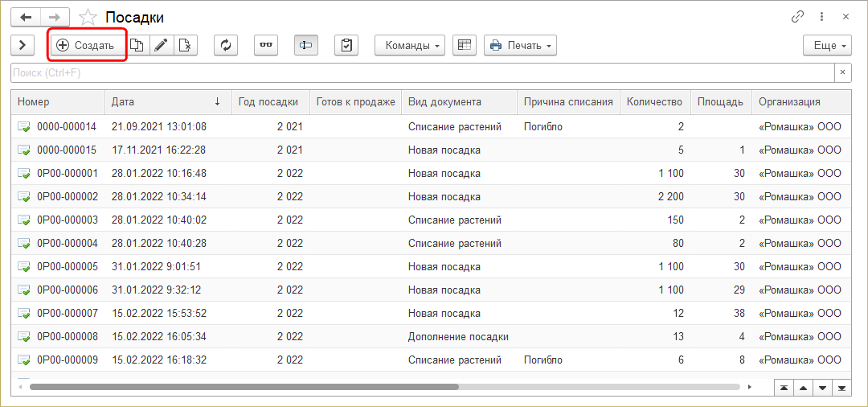This screenshot has width=868, height=407.
Task: Click Погибло in row 0Р00-000009
Action: pyautogui.click(x=543, y=360)
